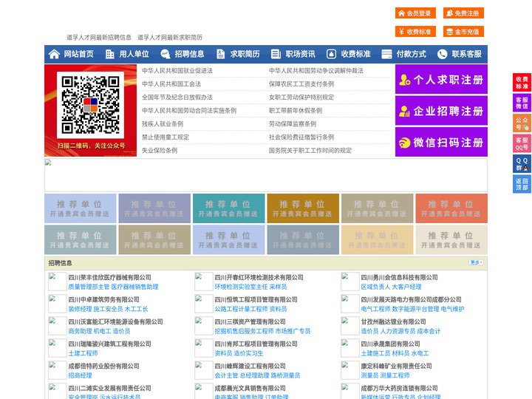Click the user icon on 个人求职注册
The height and width of the screenshot is (399, 532).
[404, 80]
